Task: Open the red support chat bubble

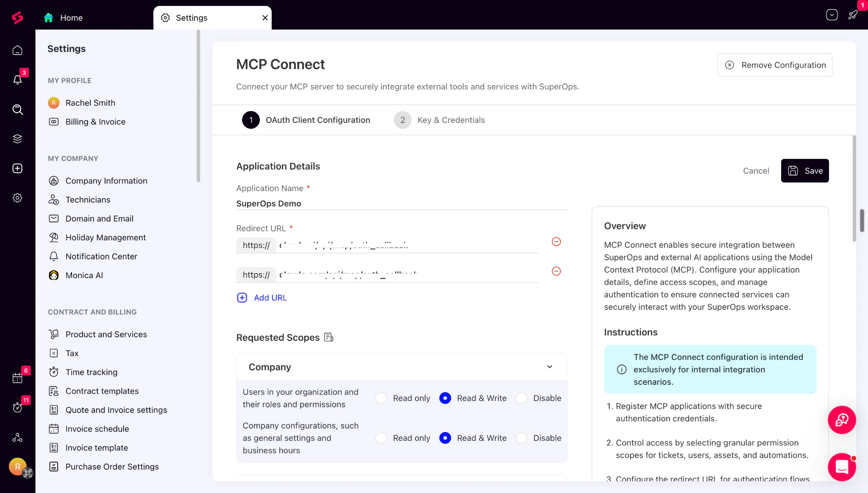Action: tap(842, 420)
